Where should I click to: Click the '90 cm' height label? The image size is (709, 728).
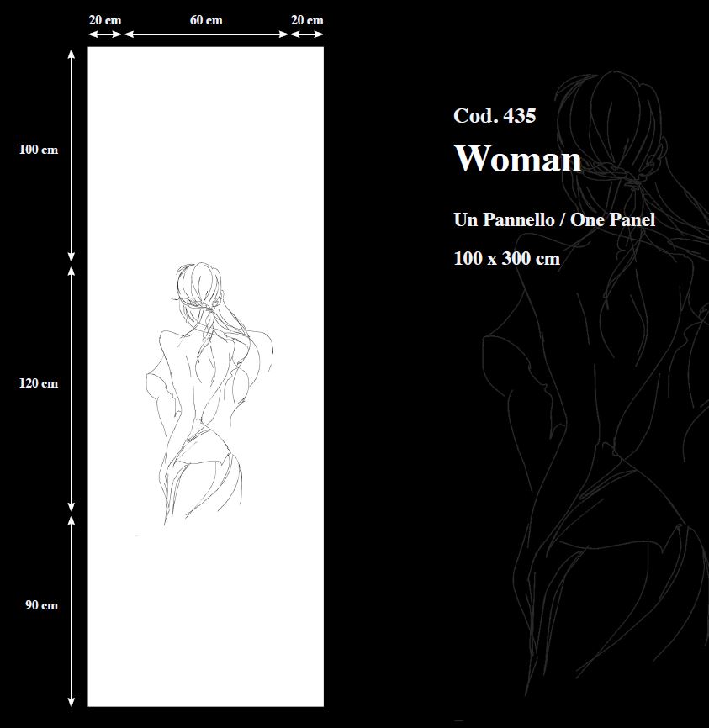pos(42,605)
